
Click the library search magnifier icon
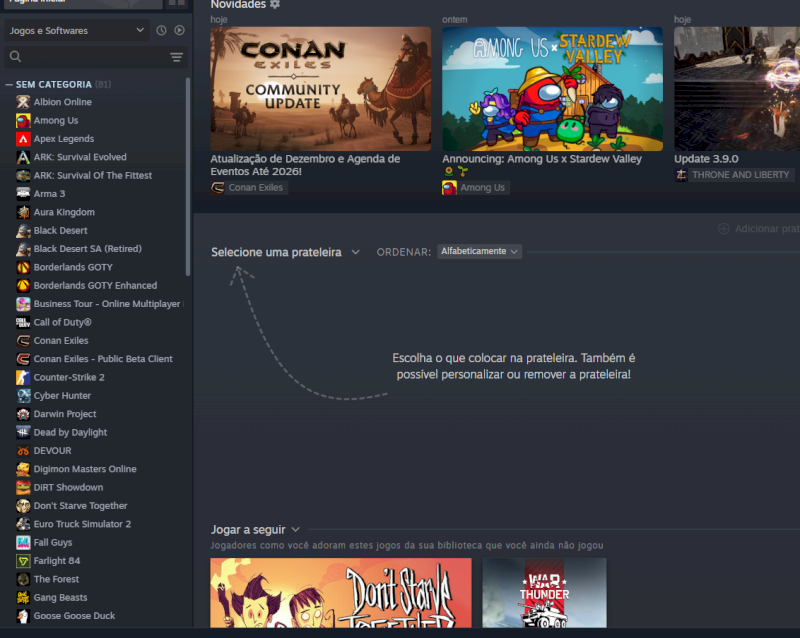(x=15, y=56)
